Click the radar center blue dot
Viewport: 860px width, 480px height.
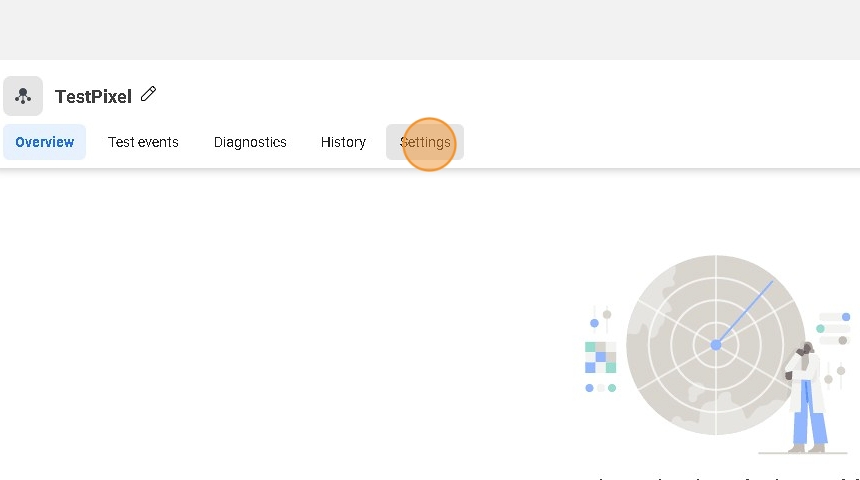(x=716, y=345)
